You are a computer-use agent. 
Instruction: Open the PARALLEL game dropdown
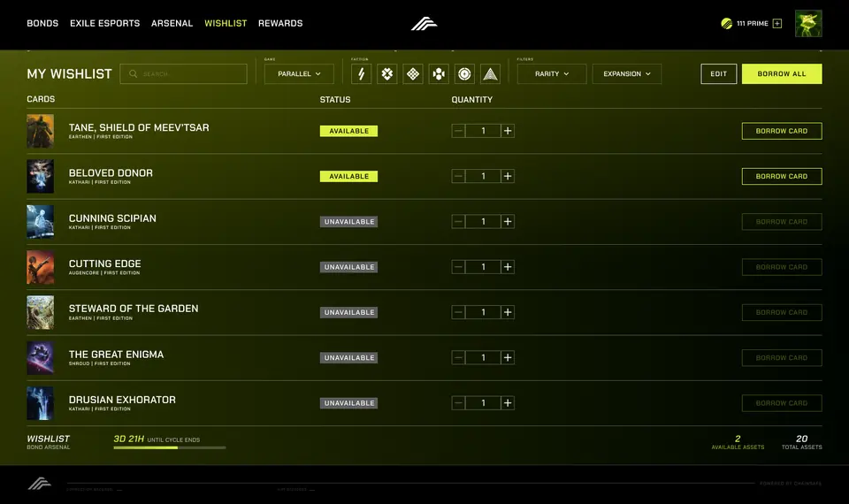click(299, 73)
